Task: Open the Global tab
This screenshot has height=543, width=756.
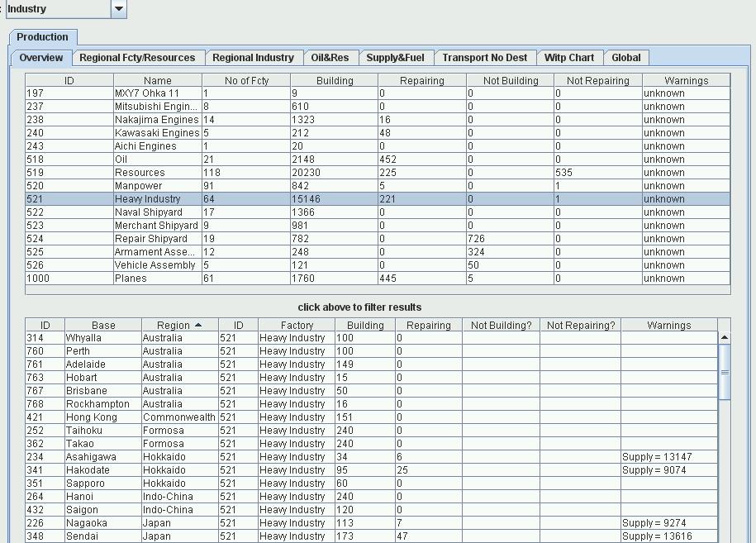Action: [626, 58]
